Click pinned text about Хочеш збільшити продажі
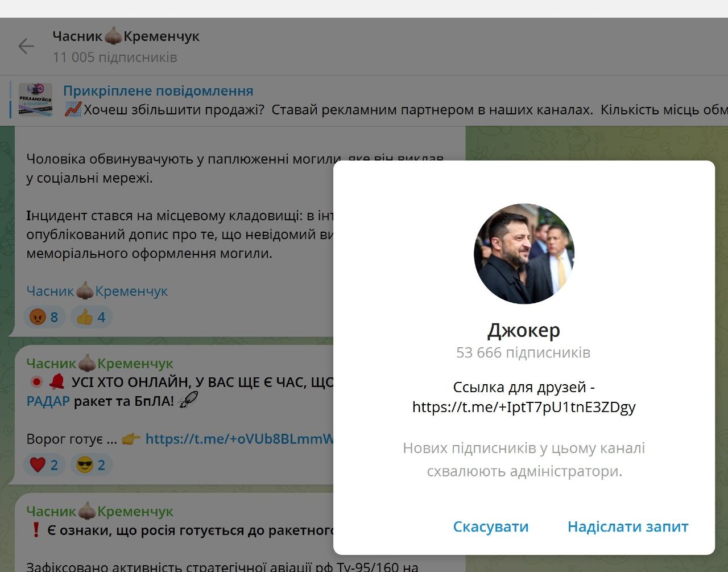The width and height of the screenshot is (728, 572). tap(396, 109)
